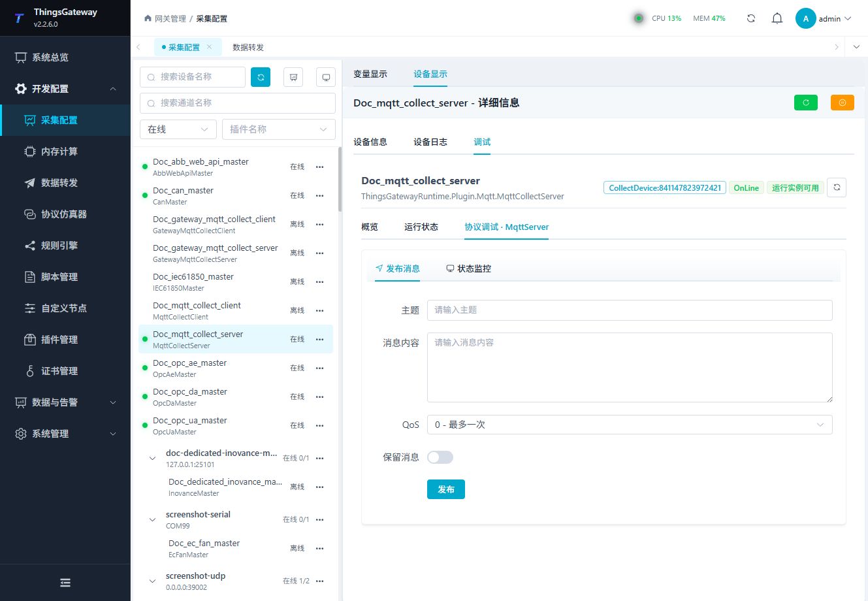Go to 内存计算 in the sidebar
868x601 pixels.
(x=65, y=152)
